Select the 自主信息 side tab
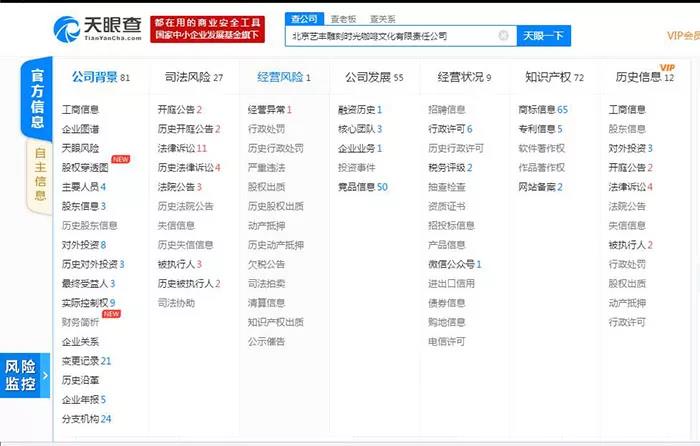Viewport: 700px width, 446px height. [40, 175]
